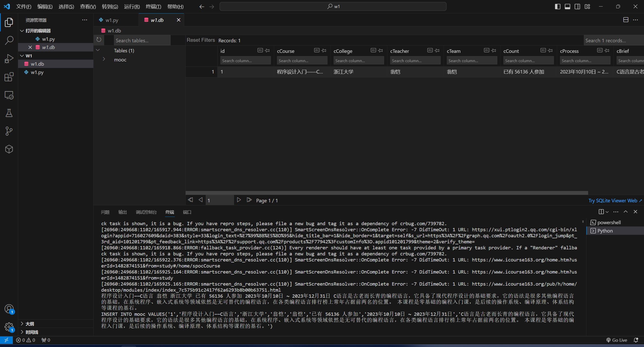This screenshot has width=644, height=347.
Task: Maximize terminal panel with the up chevron
Action: pyautogui.click(x=626, y=212)
